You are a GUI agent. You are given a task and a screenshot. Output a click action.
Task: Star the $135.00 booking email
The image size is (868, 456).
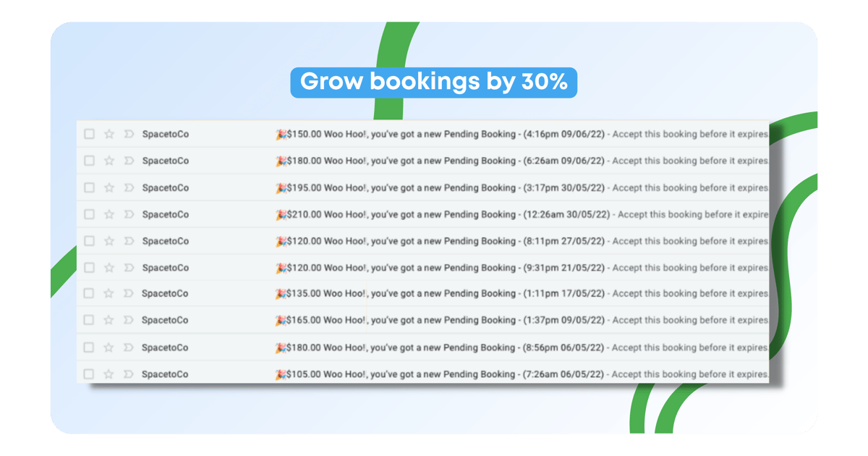click(109, 293)
